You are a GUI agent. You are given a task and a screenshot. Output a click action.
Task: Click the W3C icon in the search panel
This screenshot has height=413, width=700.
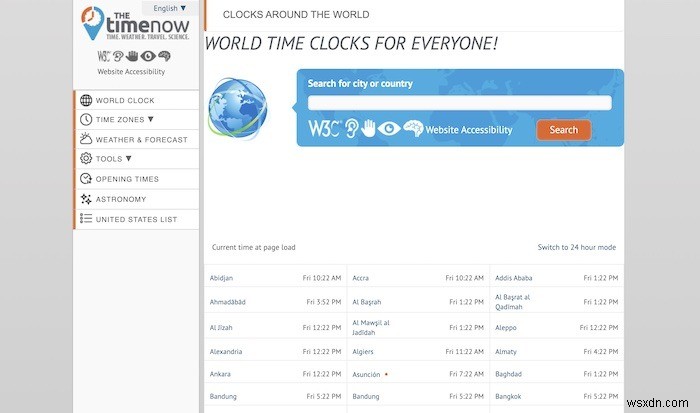coord(325,129)
